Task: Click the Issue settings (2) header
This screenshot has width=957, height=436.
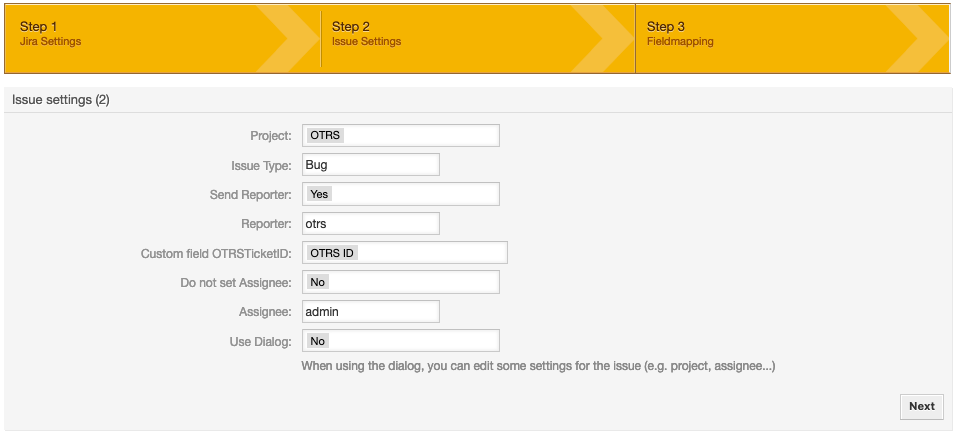Action: click(61, 100)
